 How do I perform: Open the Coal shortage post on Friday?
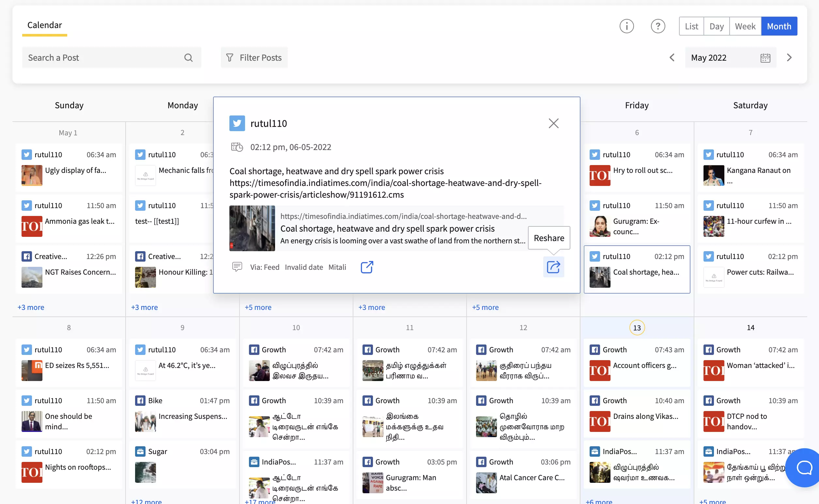point(637,269)
